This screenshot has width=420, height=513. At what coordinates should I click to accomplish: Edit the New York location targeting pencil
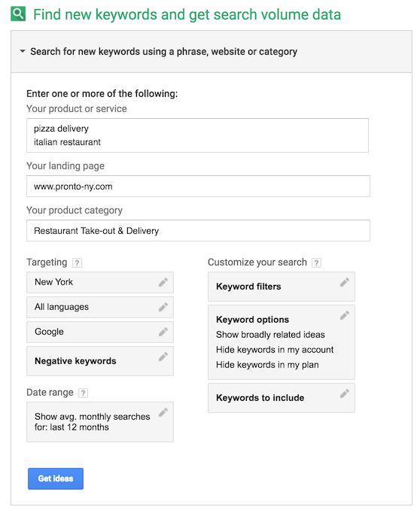click(x=163, y=282)
